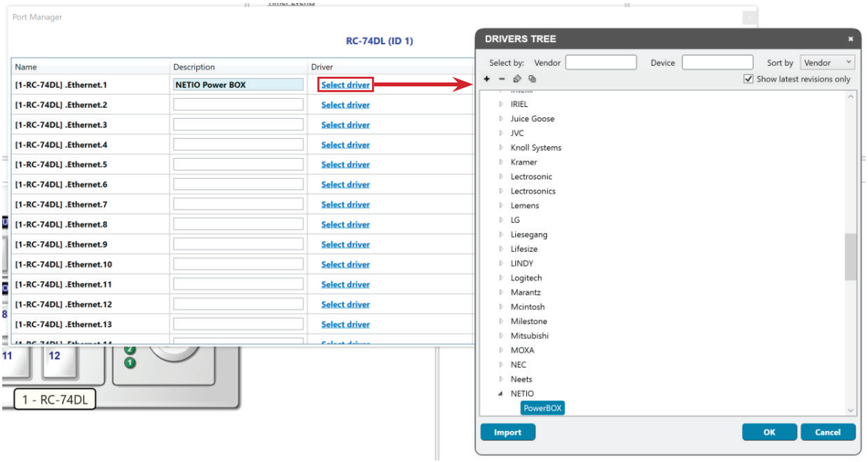Image resolution: width=868 pixels, height=462 pixels.
Task: Select Mitsubishi in the drivers tree
Action: pyautogui.click(x=529, y=336)
